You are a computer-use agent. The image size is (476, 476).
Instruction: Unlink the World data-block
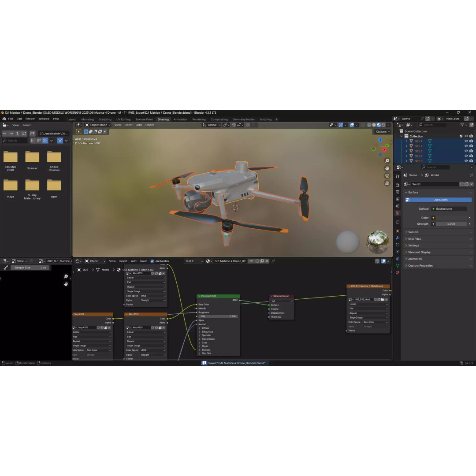coord(472,184)
